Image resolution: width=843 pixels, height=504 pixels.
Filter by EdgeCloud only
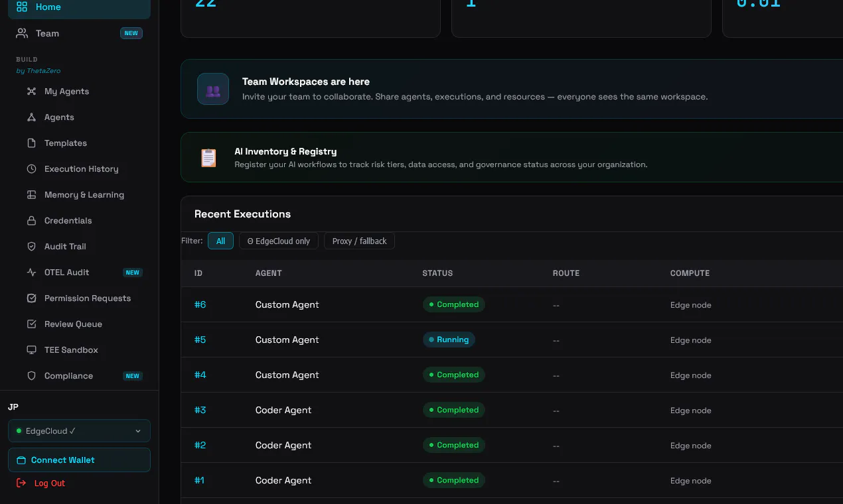point(279,241)
